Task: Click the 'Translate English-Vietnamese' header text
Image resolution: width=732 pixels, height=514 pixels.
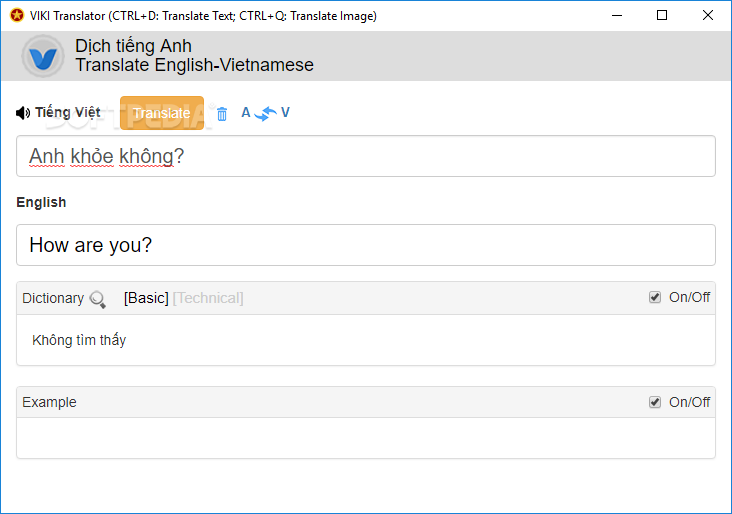Action: point(194,65)
